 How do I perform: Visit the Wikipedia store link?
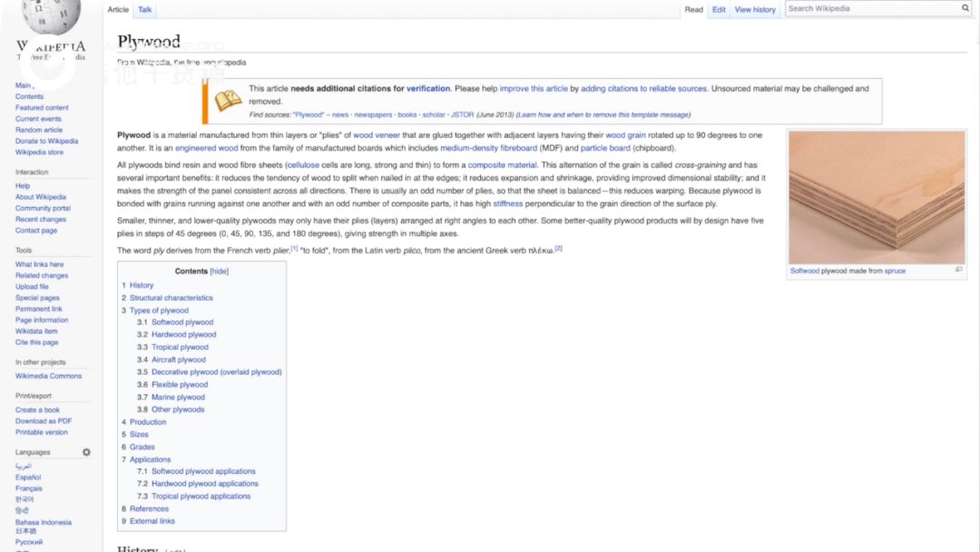pos(39,153)
